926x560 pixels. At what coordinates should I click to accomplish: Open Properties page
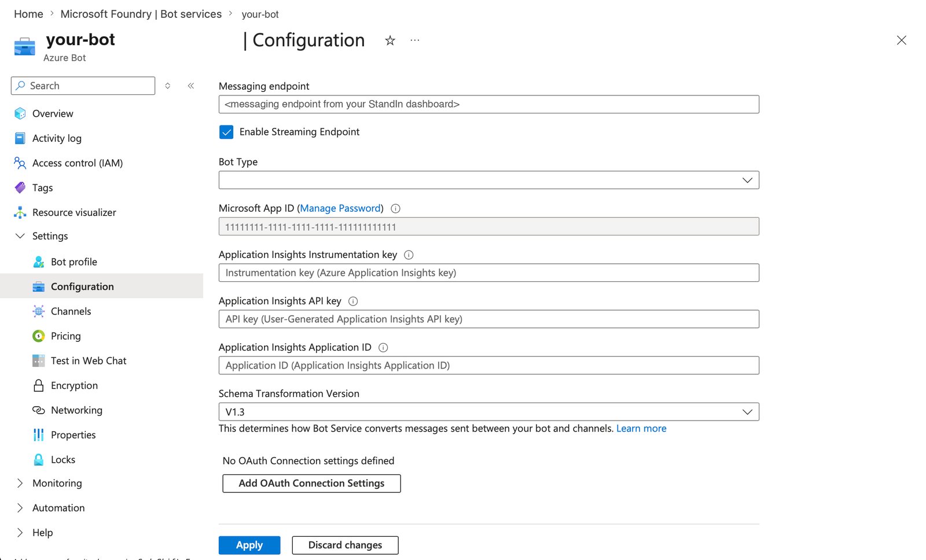point(74,435)
